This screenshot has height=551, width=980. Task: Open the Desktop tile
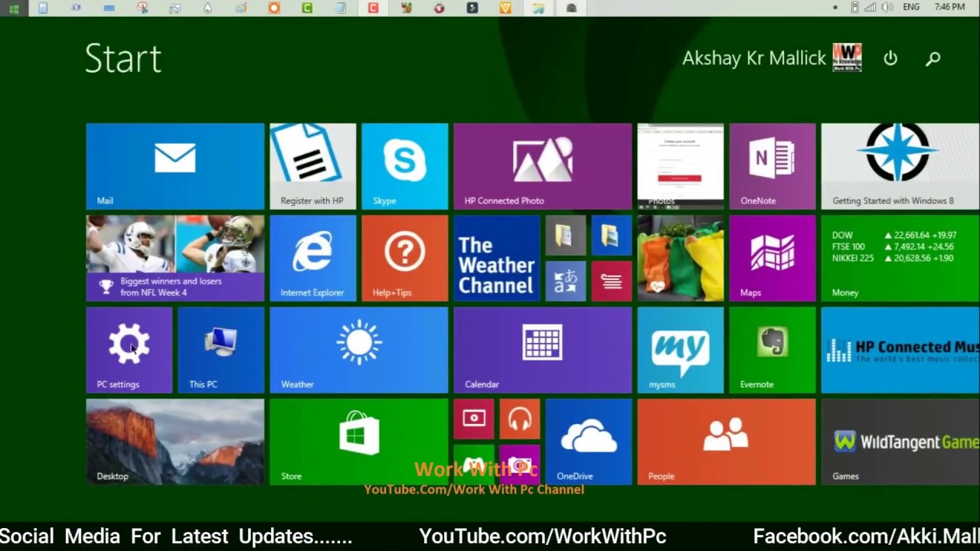pyautogui.click(x=175, y=442)
